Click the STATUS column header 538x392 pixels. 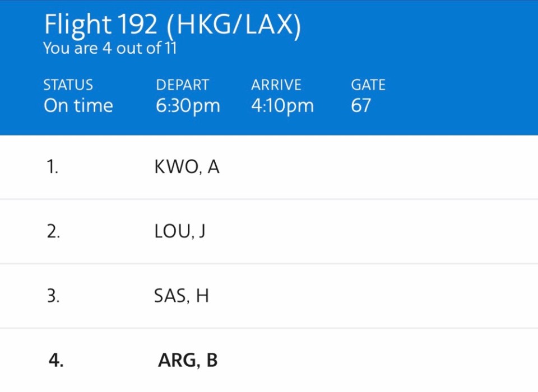(68, 85)
